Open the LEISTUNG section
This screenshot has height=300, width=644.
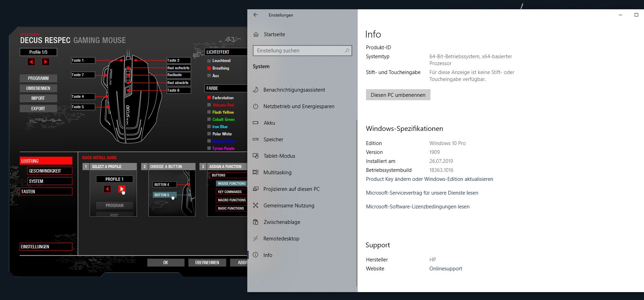coord(46,161)
